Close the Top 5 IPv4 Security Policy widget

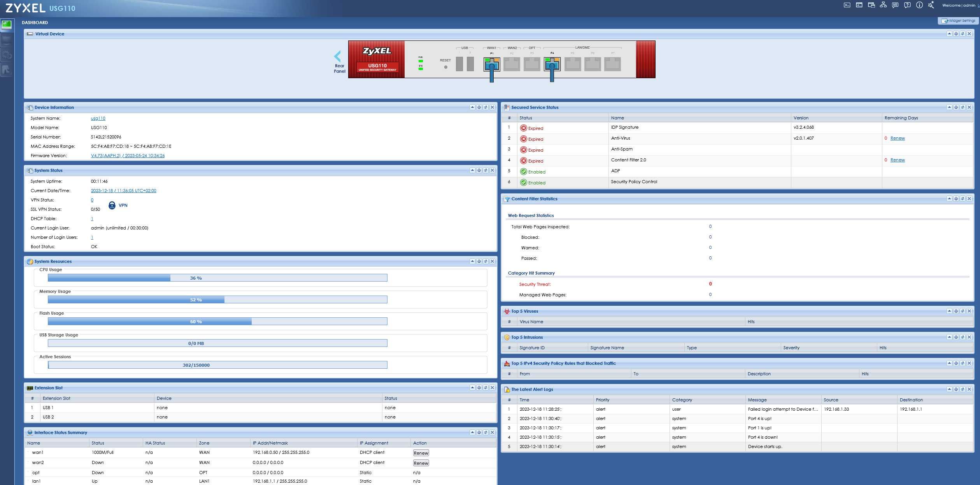click(969, 363)
